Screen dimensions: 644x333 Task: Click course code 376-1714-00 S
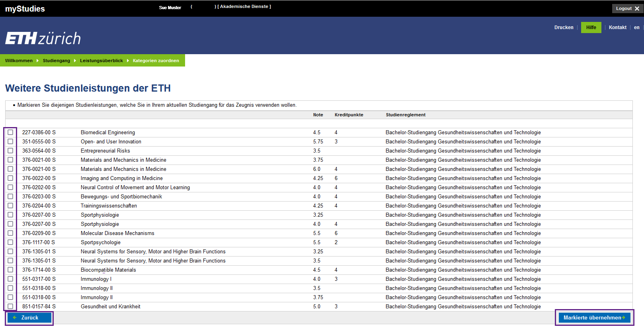point(39,270)
